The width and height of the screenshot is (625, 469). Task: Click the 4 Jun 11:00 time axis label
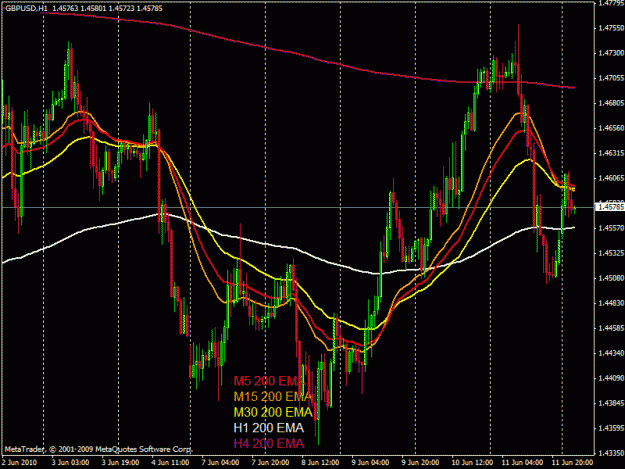click(170, 463)
